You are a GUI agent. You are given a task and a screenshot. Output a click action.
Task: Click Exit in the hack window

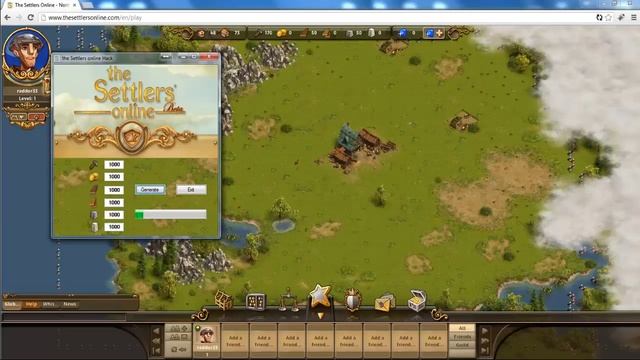tap(191, 190)
